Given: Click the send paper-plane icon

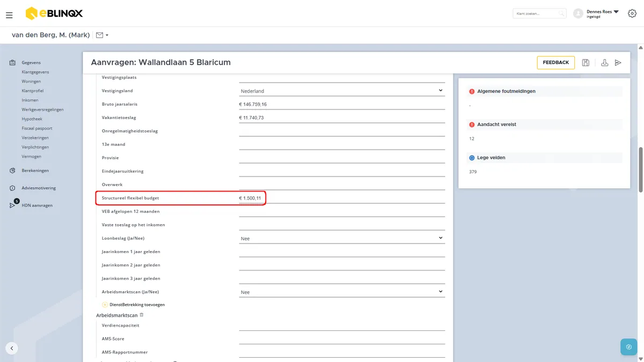Looking at the screenshot, I should pyautogui.click(x=618, y=63).
